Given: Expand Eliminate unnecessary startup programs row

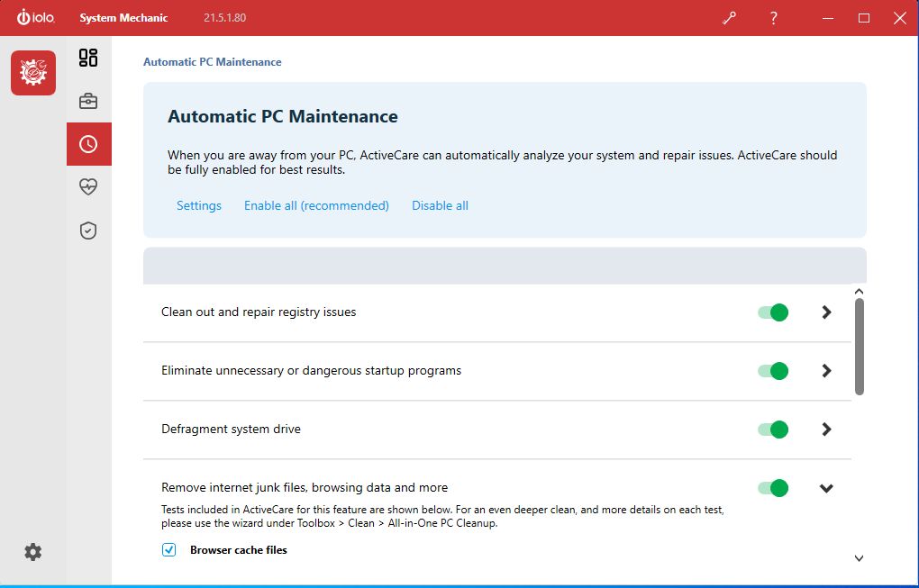Looking at the screenshot, I should pyautogui.click(x=826, y=371).
